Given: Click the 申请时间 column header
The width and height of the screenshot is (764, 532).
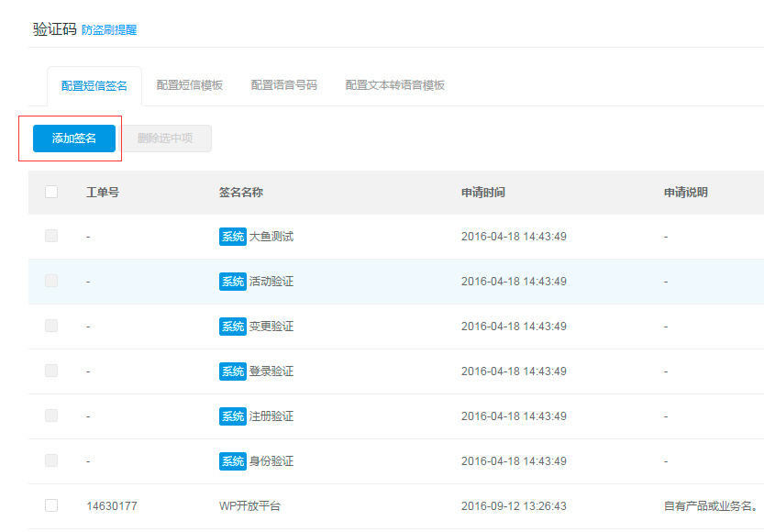Looking at the screenshot, I should (x=483, y=193).
